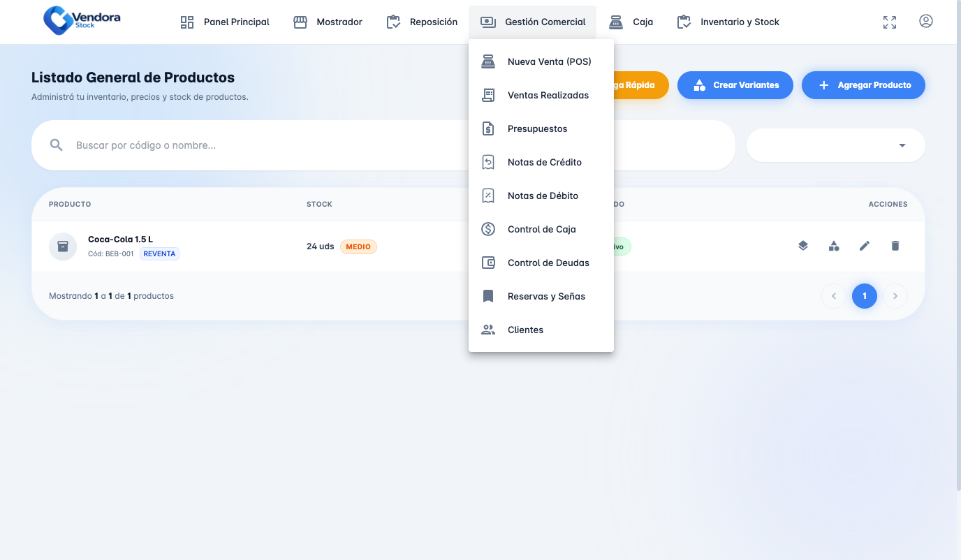Select Ventas Realizadas from the dropdown
The image size is (961, 560).
pyautogui.click(x=541, y=95)
